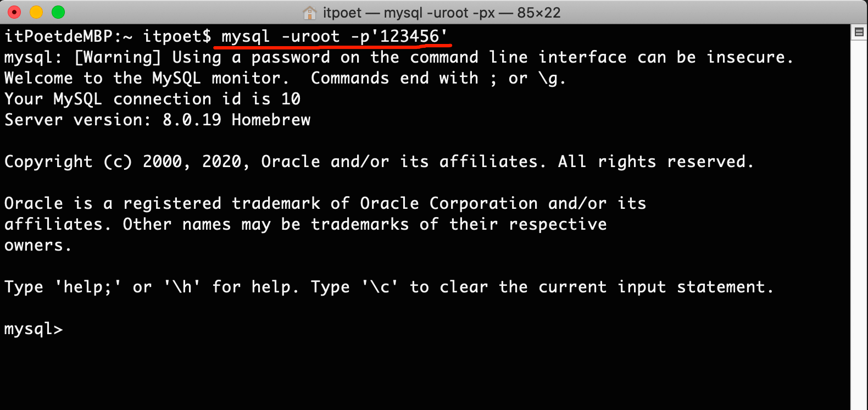Click the itPoetdeMBP shell prompt text
The image size is (868, 410).
coord(58,37)
